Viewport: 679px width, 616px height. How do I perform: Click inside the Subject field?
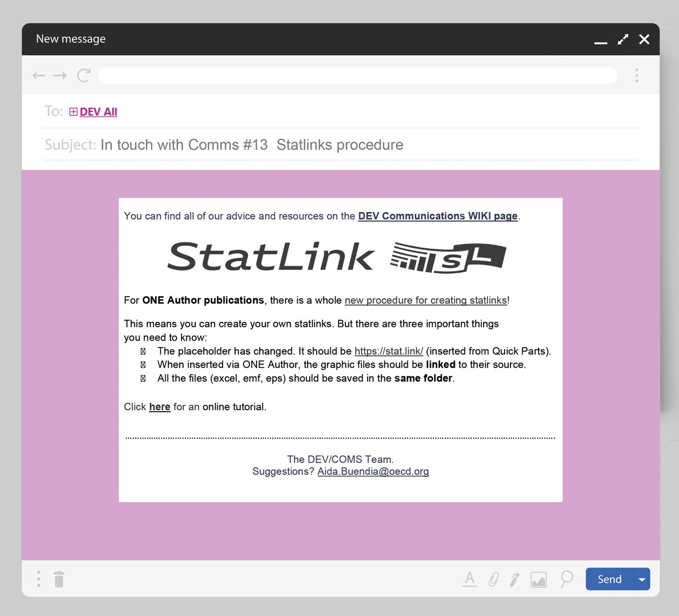click(x=252, y=145)
